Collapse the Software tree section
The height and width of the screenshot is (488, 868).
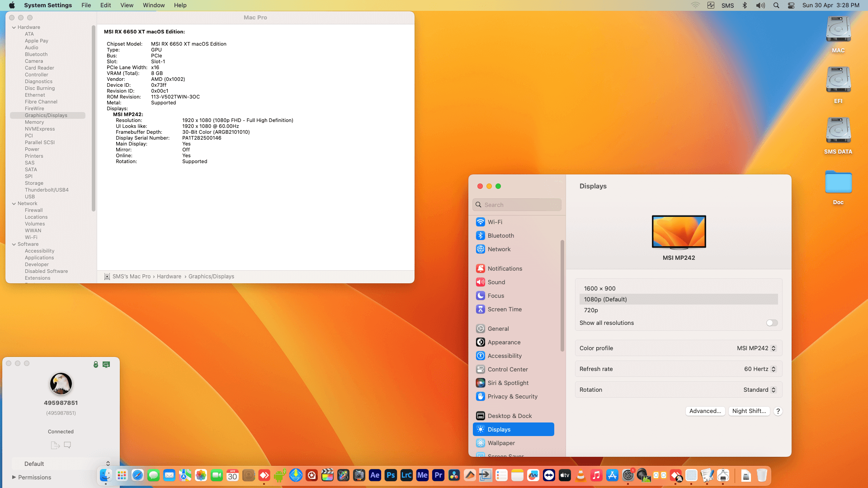tap(14, 244)
